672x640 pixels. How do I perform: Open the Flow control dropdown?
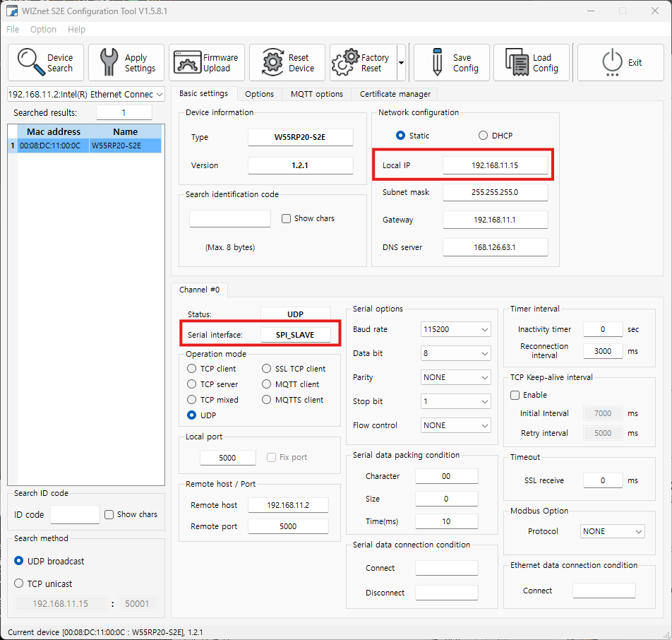click(455, 425)
